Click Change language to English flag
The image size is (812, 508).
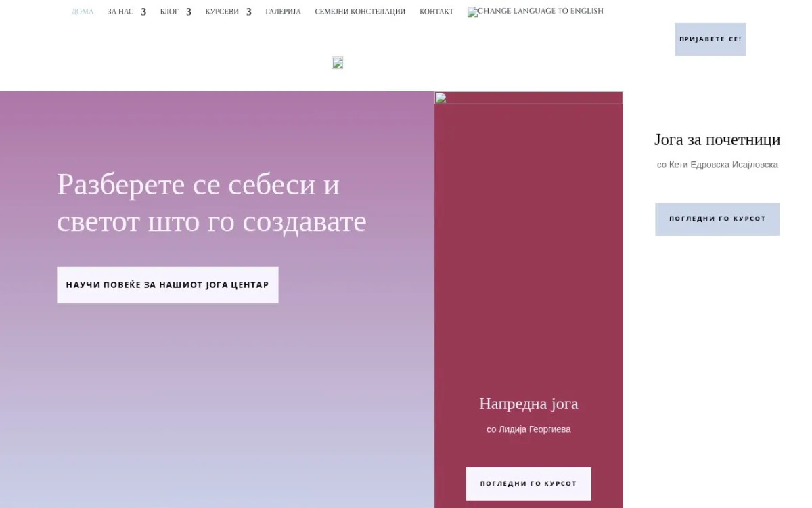[535, 12]
